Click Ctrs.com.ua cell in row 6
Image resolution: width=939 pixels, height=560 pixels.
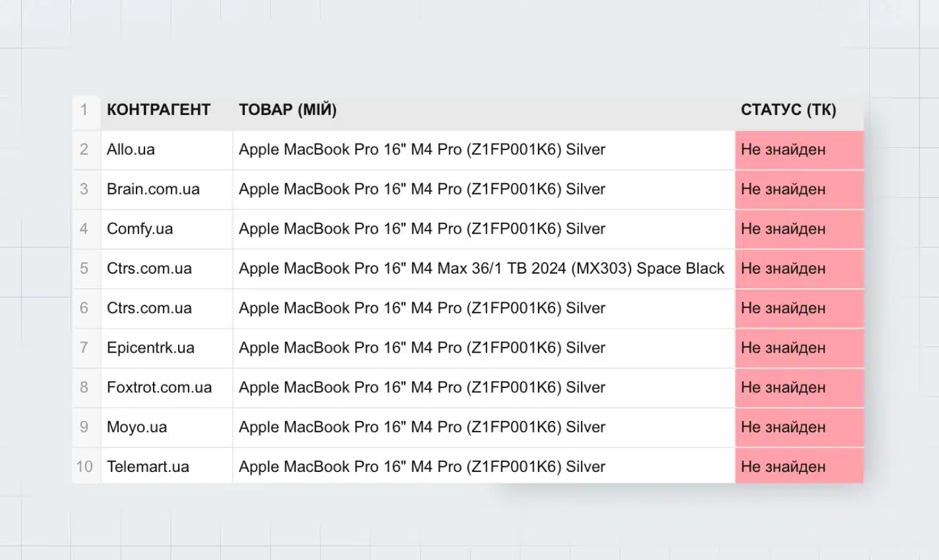point(149,308)
